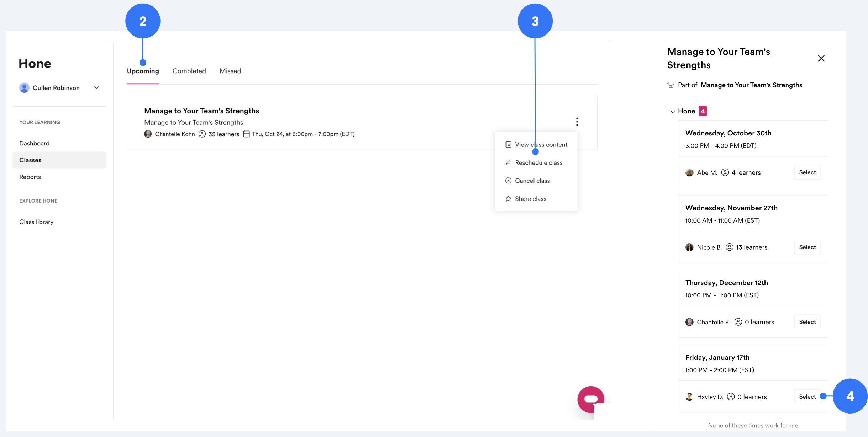
Task: Select the Wednesday, October 30th session
Action: point(807,172)
